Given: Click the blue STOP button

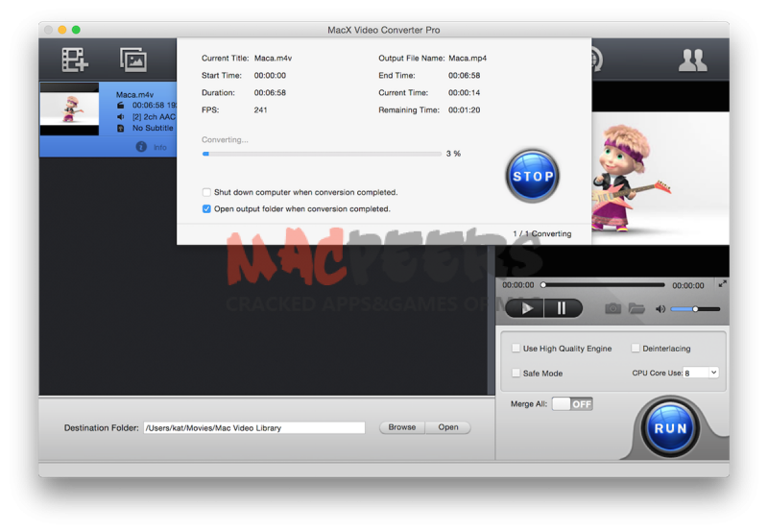Looking at the screenshot, I should pyautogui.click(x=533, y=177).
